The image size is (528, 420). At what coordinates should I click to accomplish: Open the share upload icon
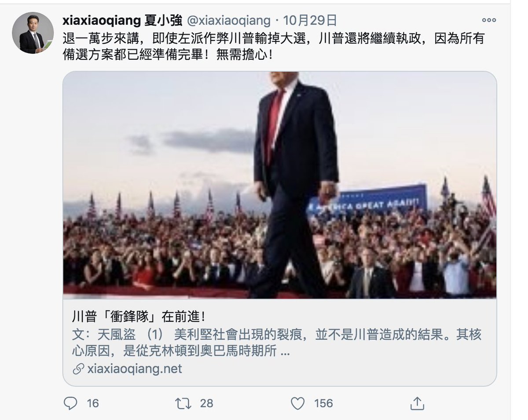417,403
